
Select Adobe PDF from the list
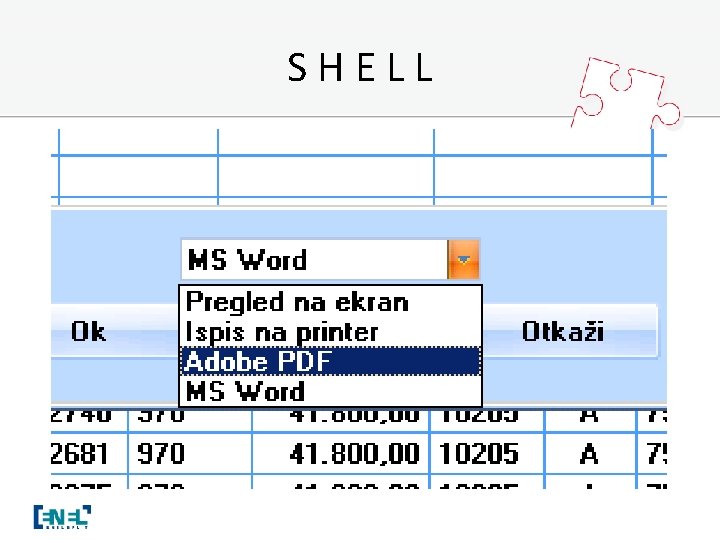[x=330, y=361]
